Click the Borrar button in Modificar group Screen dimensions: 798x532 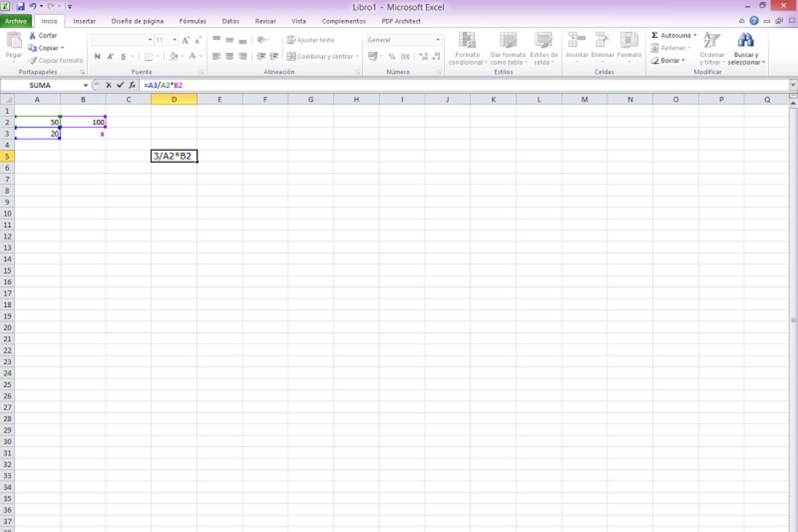668,61
